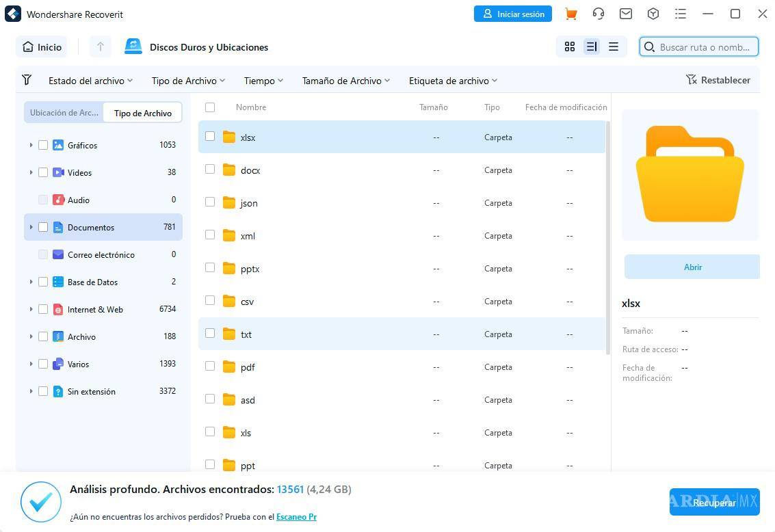The width and height of the screenshot is (775, 532).
Task: Open the Tipo de Archivo filter dropdown
Action: (x=187, y=80)
